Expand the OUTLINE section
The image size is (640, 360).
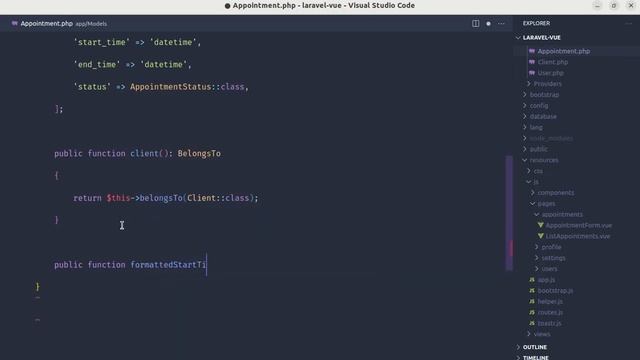(518, 347)
